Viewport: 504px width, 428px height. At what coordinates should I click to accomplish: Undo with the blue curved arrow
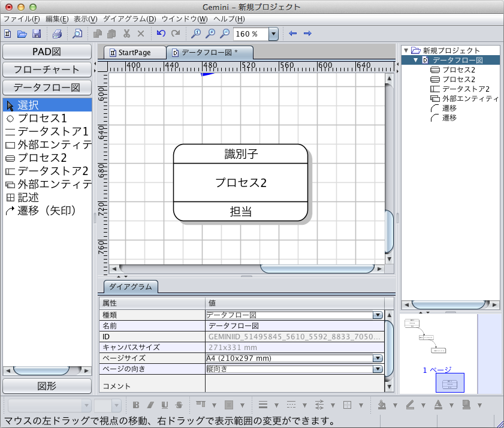coord(161,33)
